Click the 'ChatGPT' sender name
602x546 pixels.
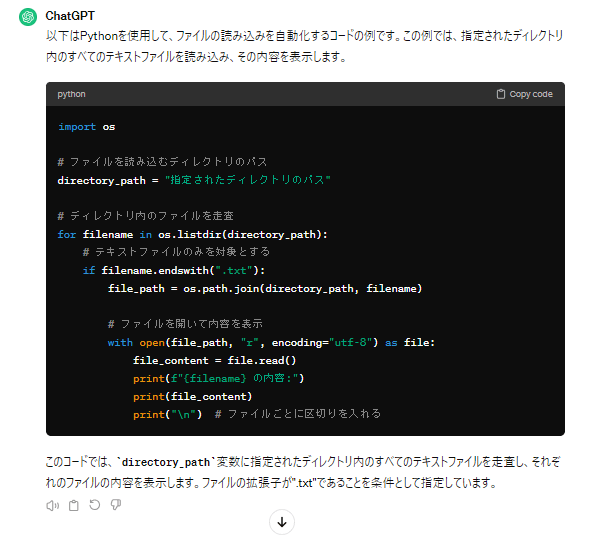coord(70,16)
